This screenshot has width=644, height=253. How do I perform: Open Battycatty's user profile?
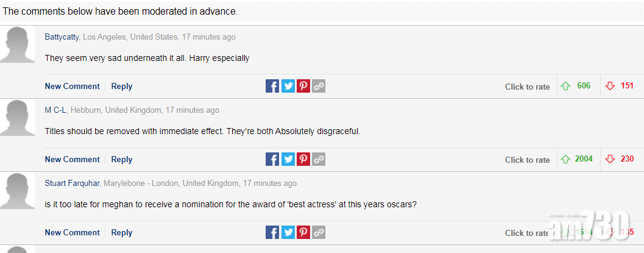click(62, 37)
